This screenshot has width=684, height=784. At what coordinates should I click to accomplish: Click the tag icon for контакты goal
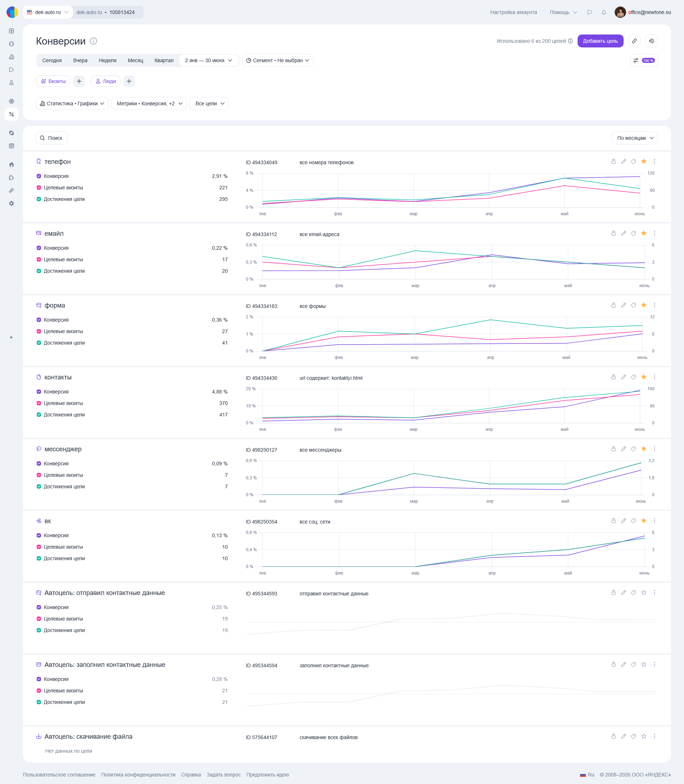[633, 377]
